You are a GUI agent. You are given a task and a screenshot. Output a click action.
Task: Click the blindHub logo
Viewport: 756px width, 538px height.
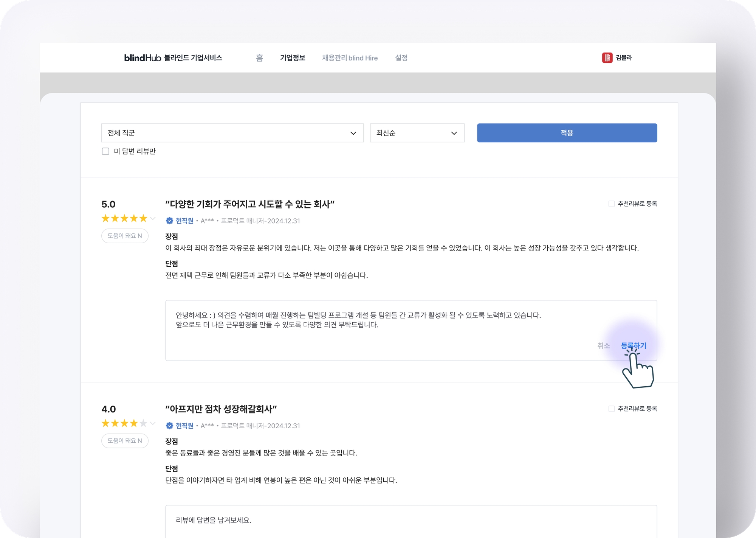(x=143, y=58)
